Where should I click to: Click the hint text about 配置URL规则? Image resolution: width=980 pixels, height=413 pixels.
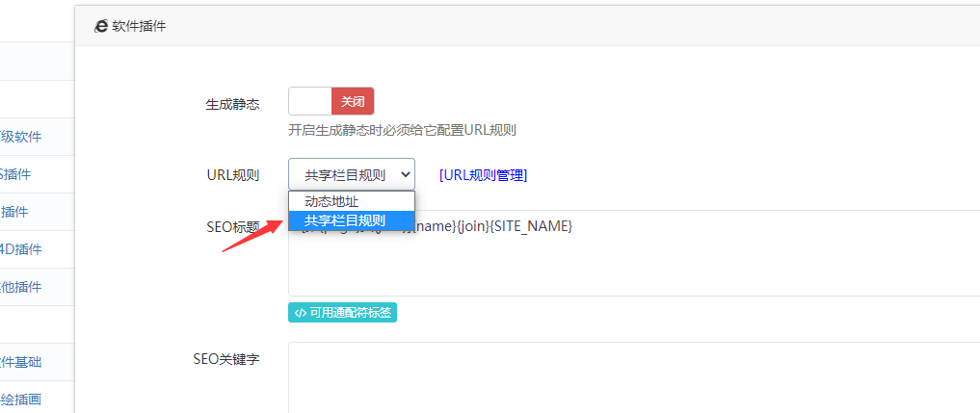[x=409, y=130]
